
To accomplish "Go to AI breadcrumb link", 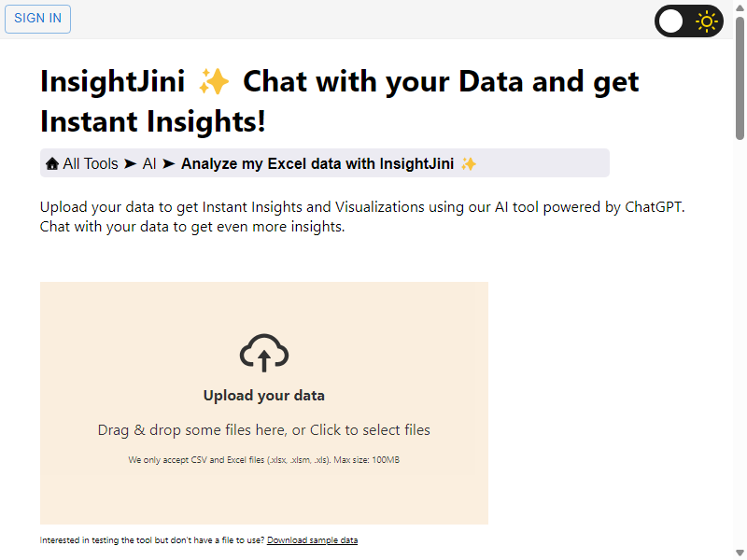I will 149,164.
